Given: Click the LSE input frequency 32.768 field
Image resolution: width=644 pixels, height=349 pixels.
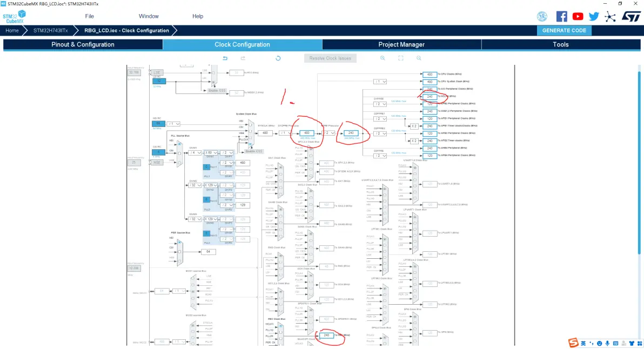Looking at the screenshot, I should point(134,72).
